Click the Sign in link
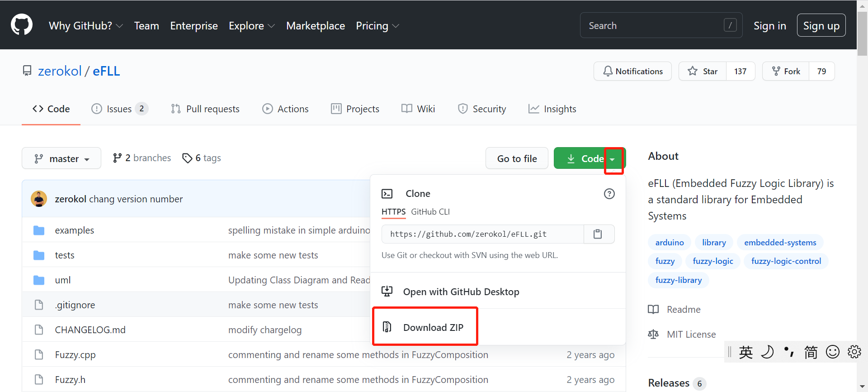This screenshot has width=868, height=392. click(x=769, y=26)
